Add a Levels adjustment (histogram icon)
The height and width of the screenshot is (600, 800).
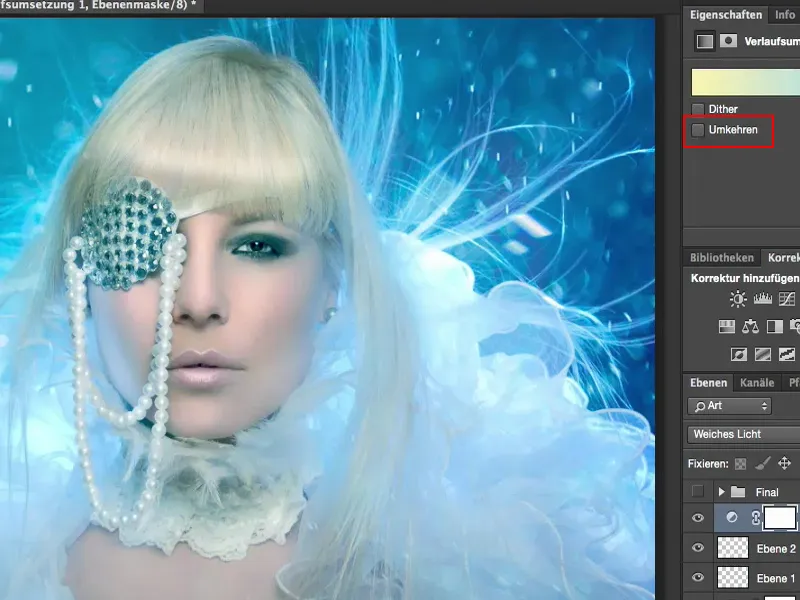coord(763,298)
